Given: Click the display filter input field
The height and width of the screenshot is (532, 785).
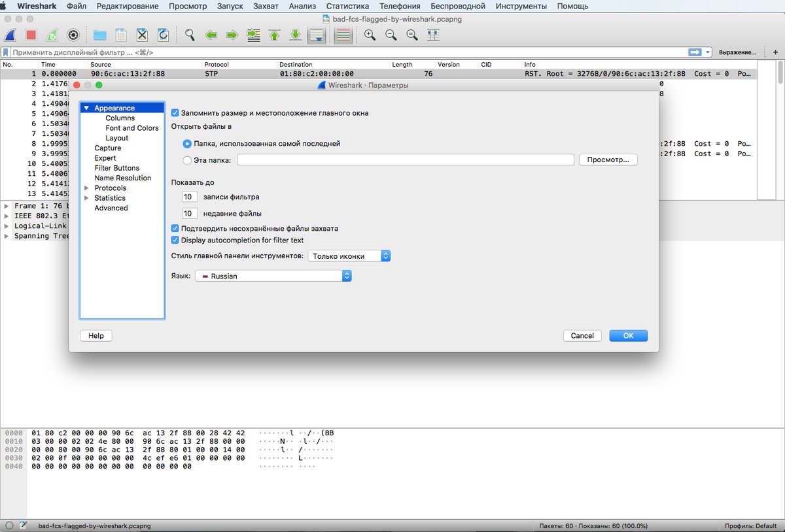Looking at the screenshot, I should 348,52.
